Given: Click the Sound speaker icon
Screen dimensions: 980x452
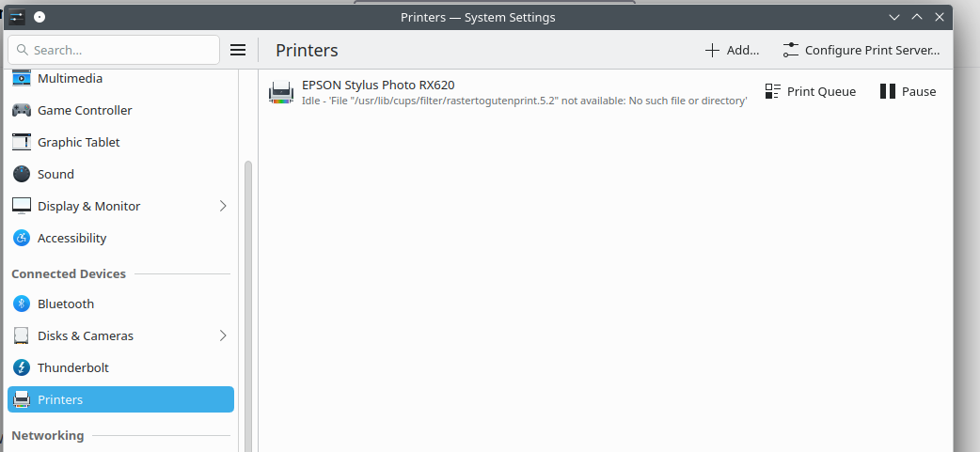Looking at the screenshot, I should point(22,174).
